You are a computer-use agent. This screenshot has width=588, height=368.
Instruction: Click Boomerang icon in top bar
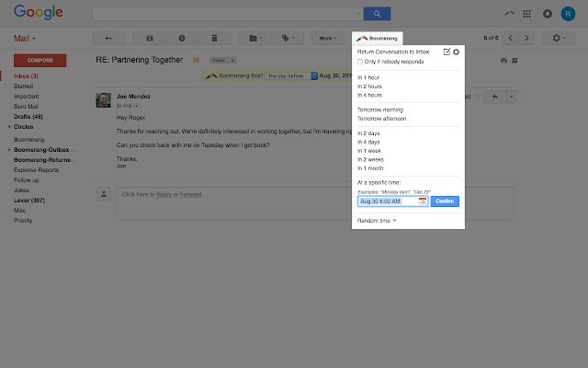coord(509,14)
